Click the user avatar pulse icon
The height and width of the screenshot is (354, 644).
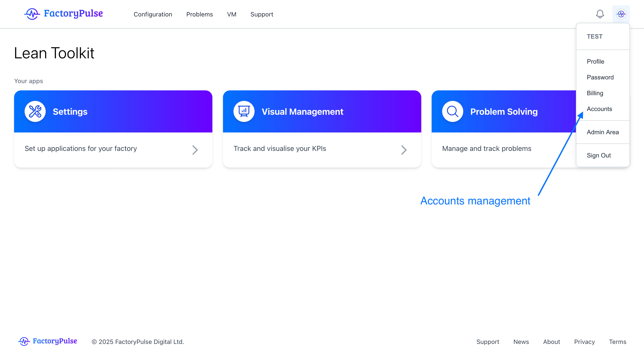[621, 14]
